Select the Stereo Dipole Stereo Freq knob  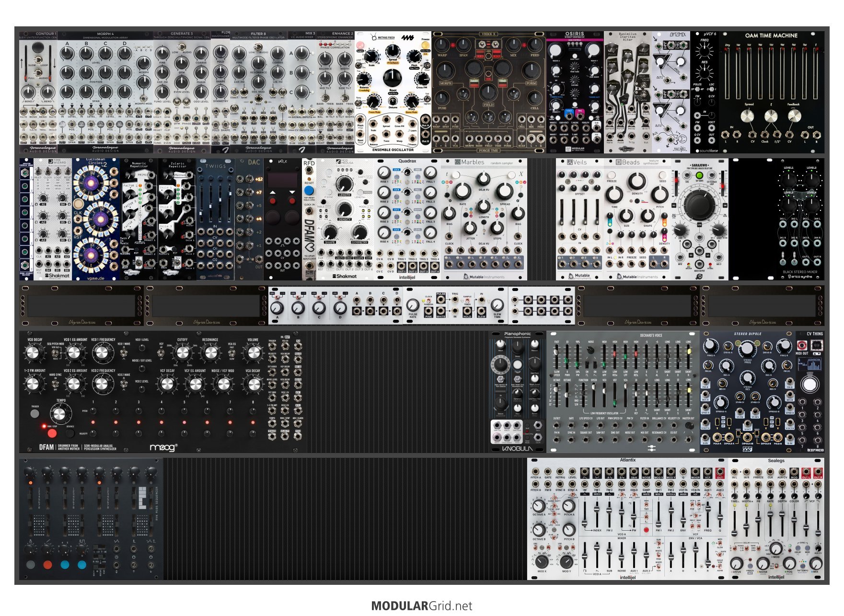pyautogui.click(x=747, y=348)
